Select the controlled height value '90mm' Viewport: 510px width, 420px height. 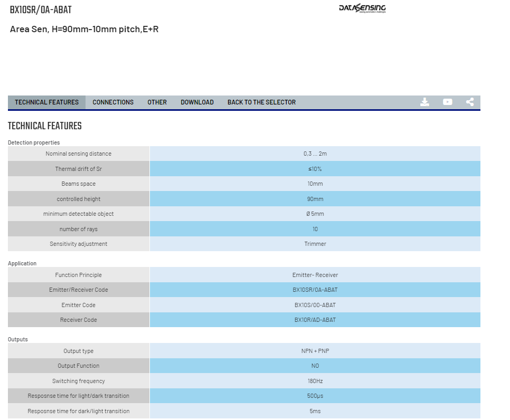pos(315,199)
